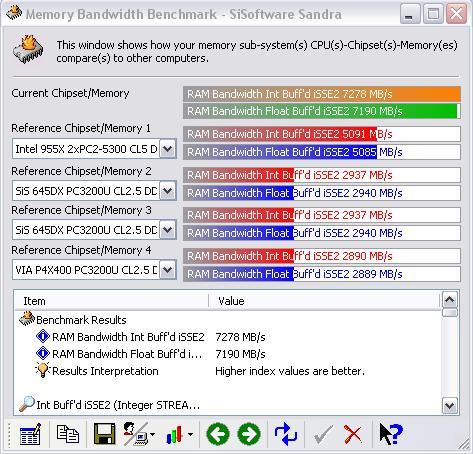This screenshot has width=473, height=454.
Task: Click the flaming memory chip header icon
Action: pos(28,49)
